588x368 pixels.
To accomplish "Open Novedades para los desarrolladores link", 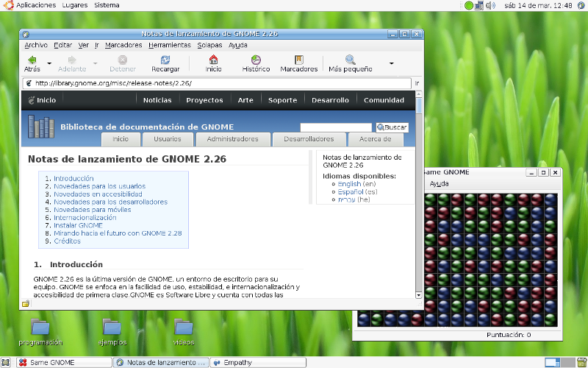I will coord(111,202).
